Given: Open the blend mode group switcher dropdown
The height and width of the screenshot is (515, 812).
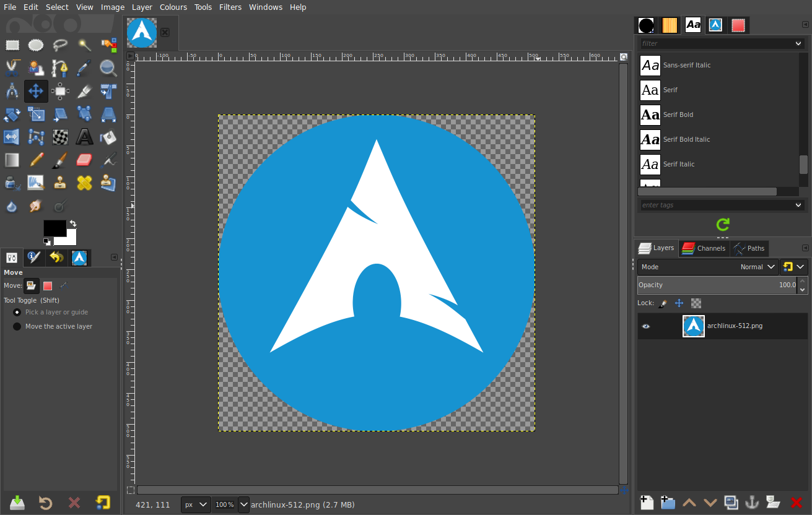Looking at the screenshot, I should click(794, 267).
